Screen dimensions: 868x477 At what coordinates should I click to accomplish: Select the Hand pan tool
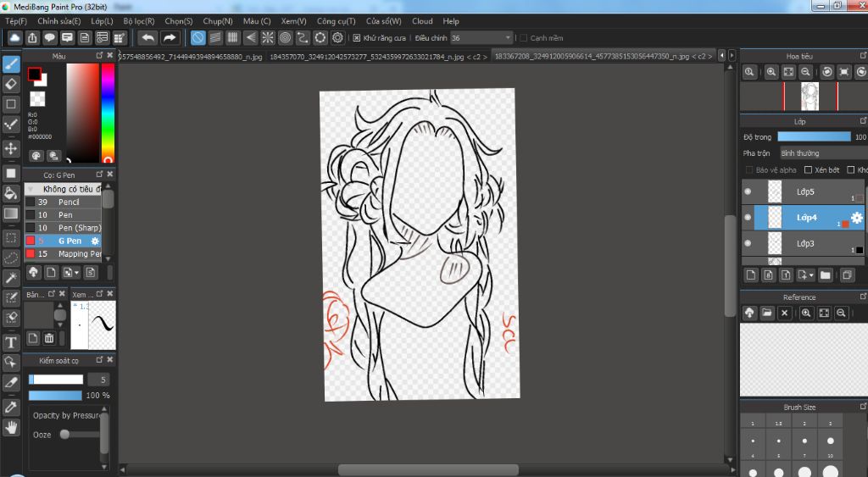pos(11,427)
